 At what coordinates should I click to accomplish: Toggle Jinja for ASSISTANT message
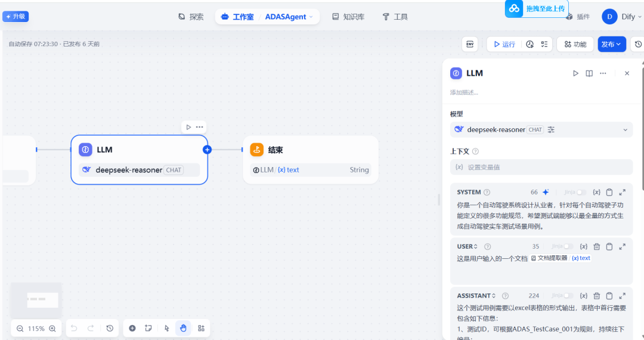click(x=568, y=296)
